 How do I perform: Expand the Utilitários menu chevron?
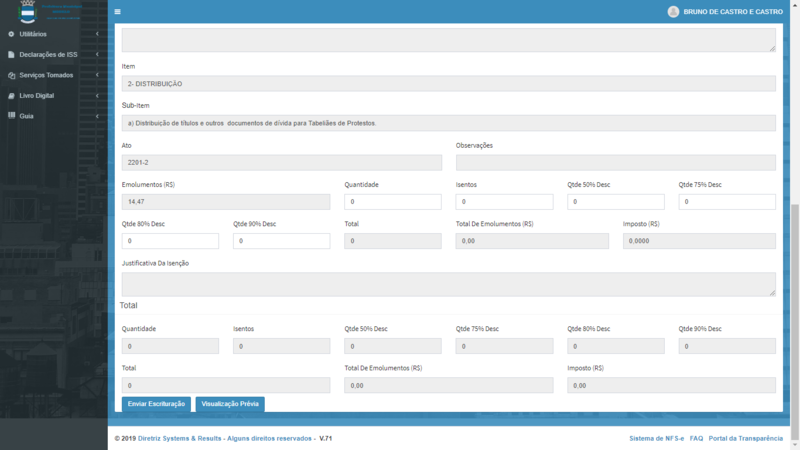click(97, 34)
